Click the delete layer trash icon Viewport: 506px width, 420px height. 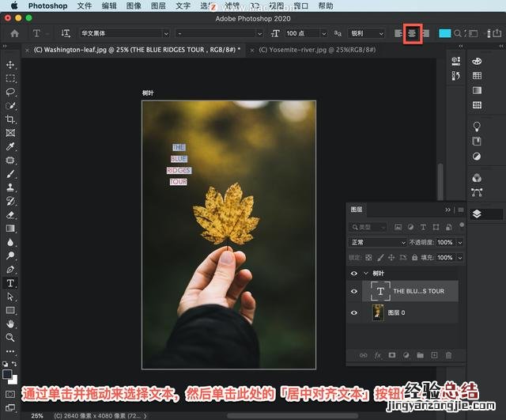(448, 356)
